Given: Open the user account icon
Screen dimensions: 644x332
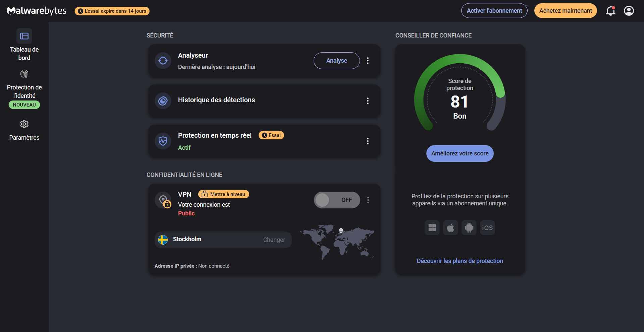Looking at the screenshot, I should [629, 11].
